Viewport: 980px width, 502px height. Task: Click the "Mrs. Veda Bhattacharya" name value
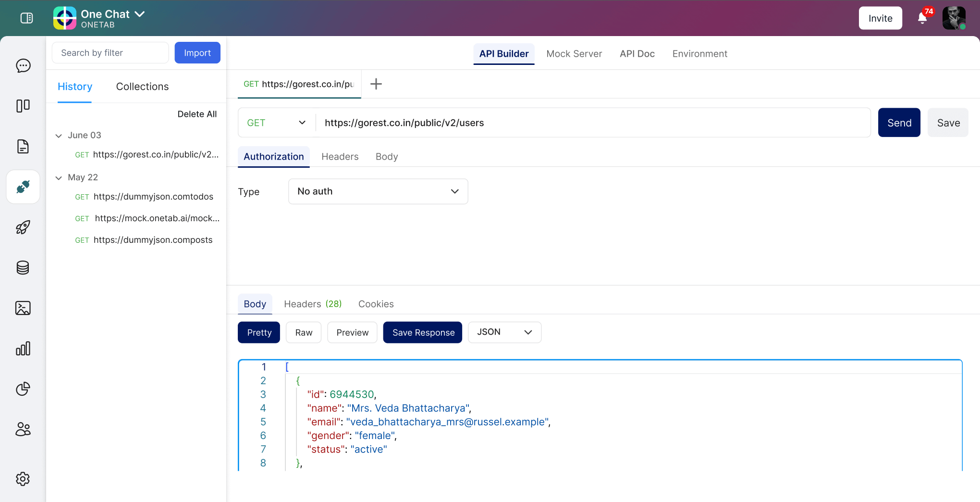[408, 408]
